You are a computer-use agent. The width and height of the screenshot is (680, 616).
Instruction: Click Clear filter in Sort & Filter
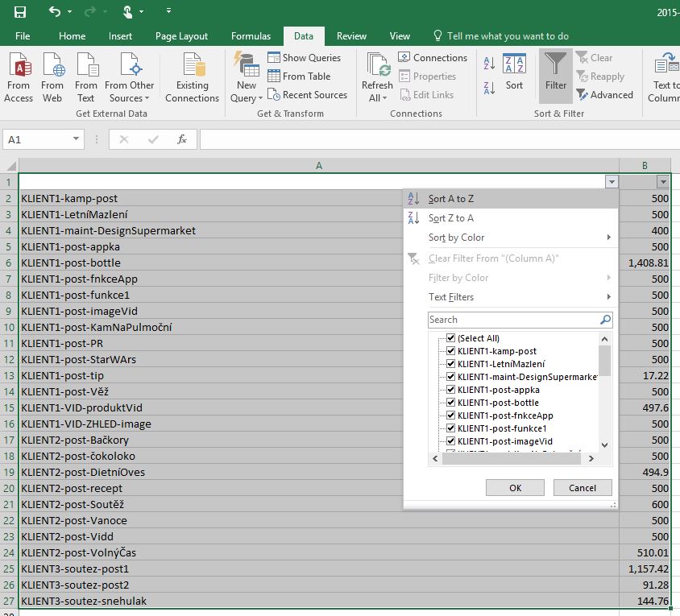click(594, 58)
